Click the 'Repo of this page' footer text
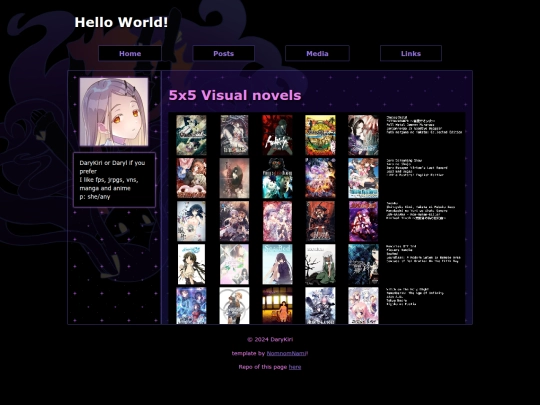This screenshot has height=405, width=540. click(263, 367)
